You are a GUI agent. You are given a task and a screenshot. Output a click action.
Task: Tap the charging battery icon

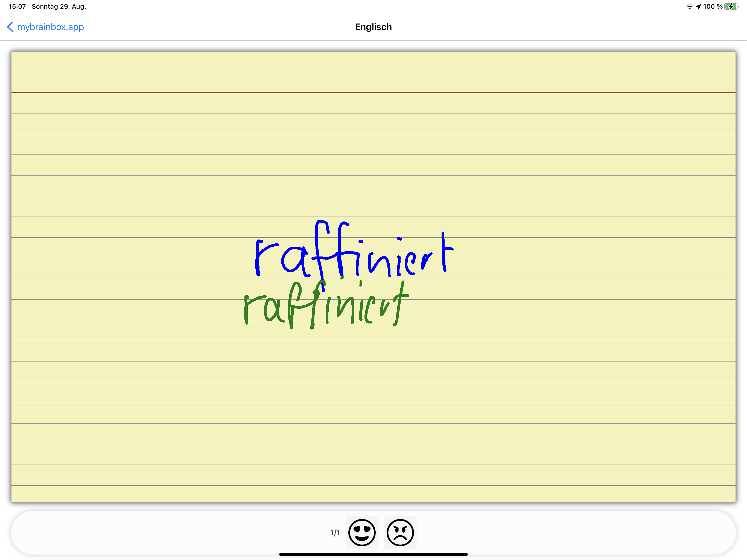[731, 7]
